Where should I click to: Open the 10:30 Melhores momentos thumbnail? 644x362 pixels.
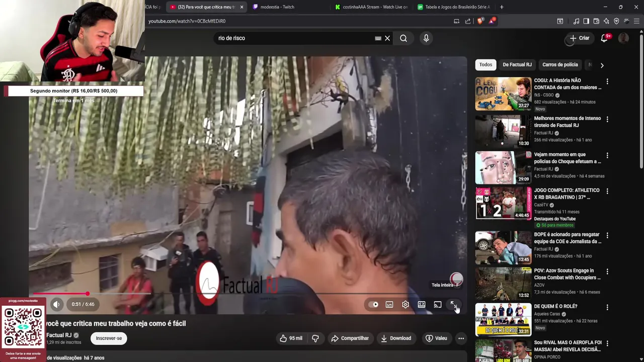[x=503, y=131]
